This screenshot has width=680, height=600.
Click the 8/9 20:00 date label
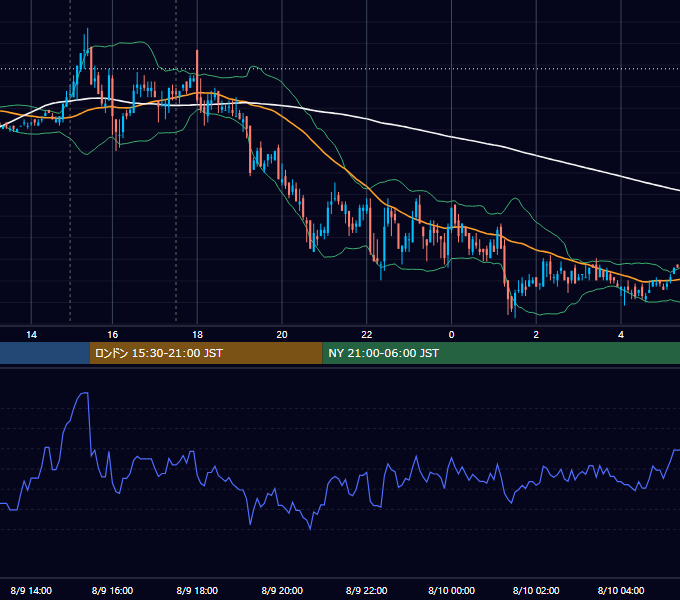tap(282, 590)
